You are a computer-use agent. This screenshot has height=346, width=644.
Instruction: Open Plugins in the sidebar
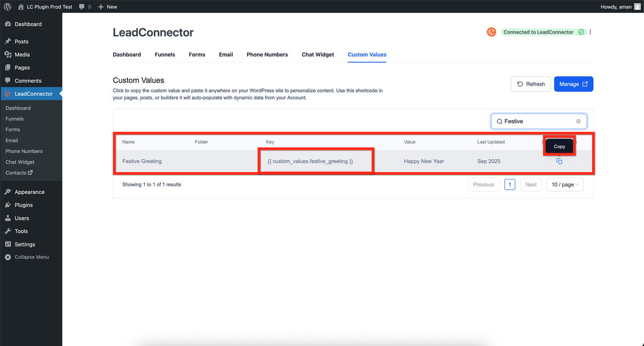23,205
